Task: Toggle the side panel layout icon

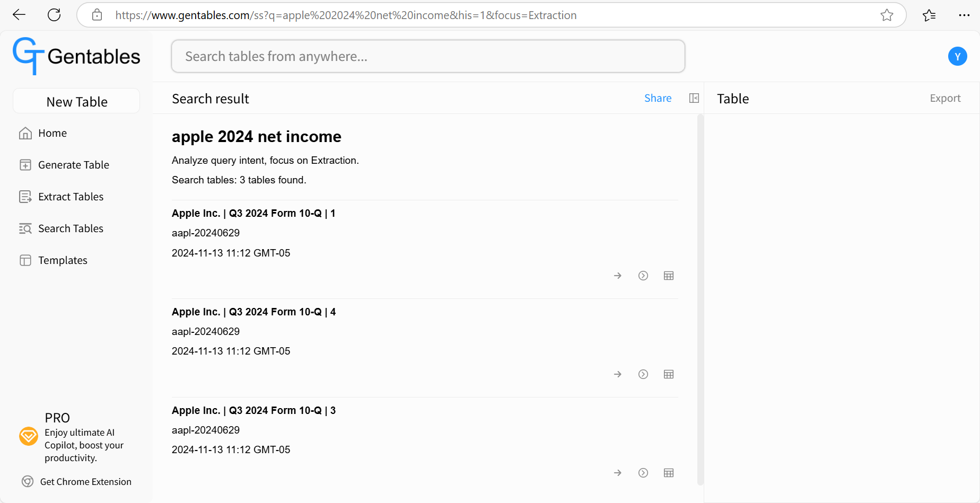Action: 694,98
